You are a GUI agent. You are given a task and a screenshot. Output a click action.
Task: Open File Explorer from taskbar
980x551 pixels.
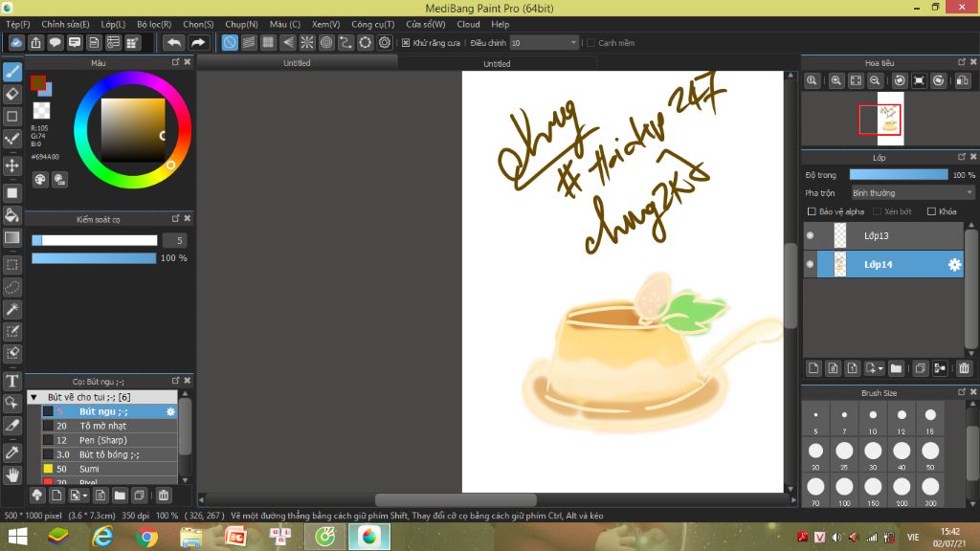[x=190, y=537]
